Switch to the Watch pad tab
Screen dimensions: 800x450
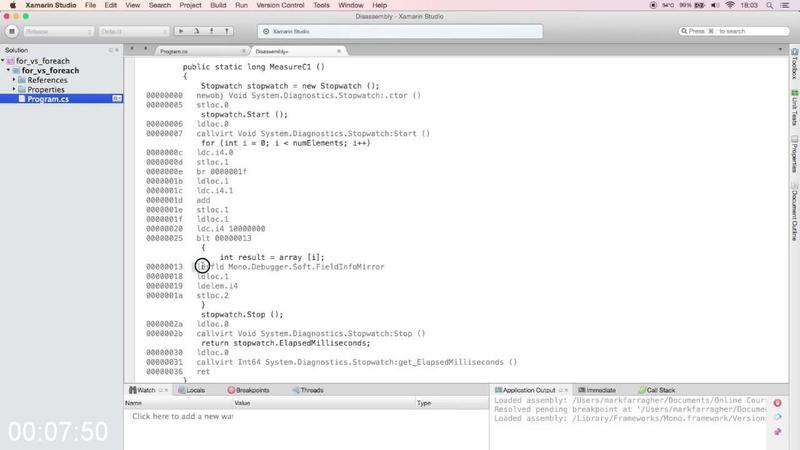point(142,390)
